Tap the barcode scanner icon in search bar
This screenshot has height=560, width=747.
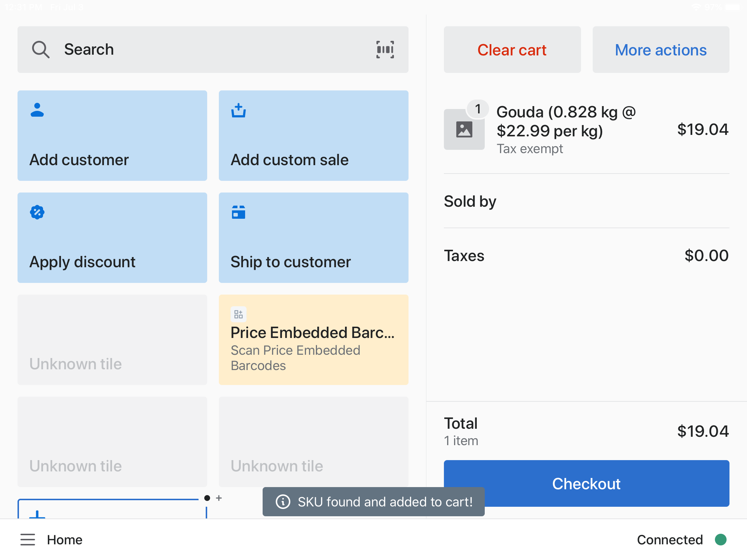tap(385, 50)
